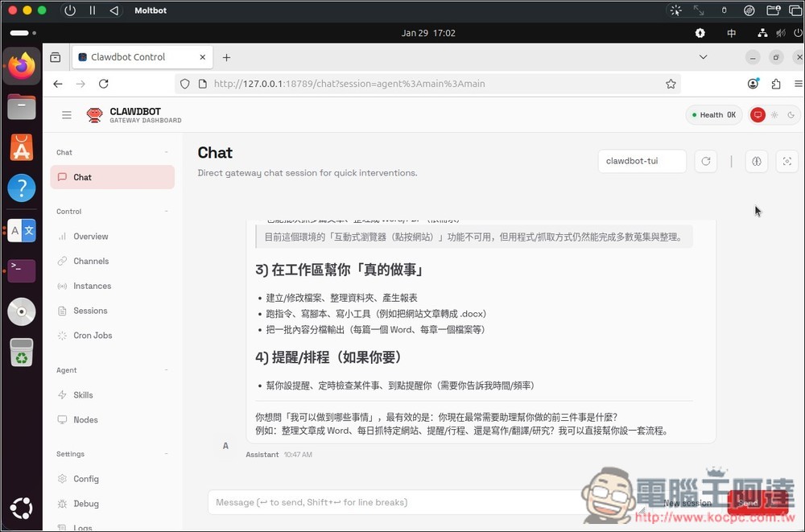Screen dimensions: 805x532
Task: Switch to light theme with sun toggle
Action: click(x=775, y=114)
